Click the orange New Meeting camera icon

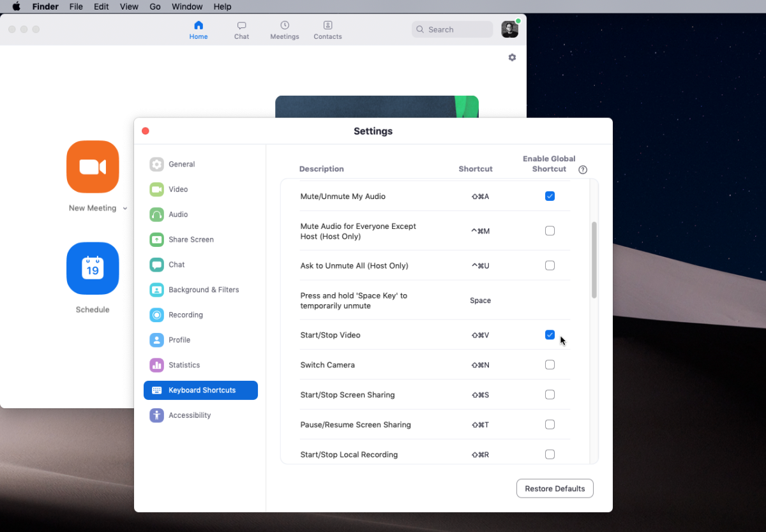click(93, 166)
